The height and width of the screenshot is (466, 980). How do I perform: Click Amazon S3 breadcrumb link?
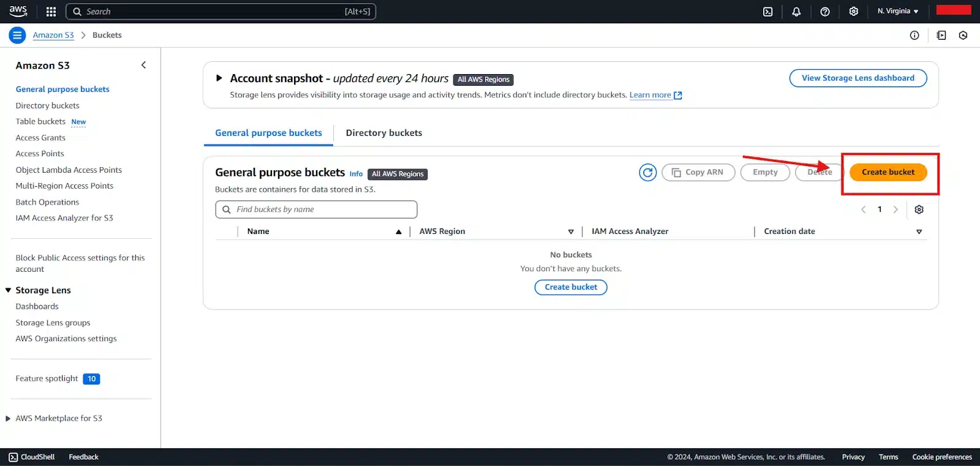point(53,36)
